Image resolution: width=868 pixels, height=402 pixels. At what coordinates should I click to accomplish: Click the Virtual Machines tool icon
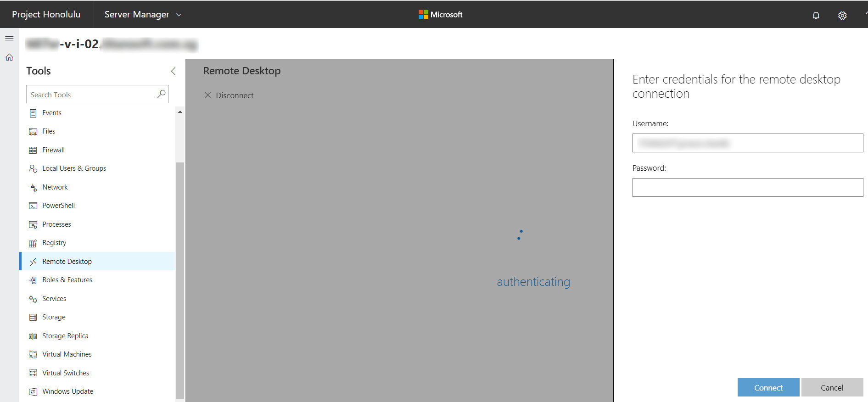[33, 354]
